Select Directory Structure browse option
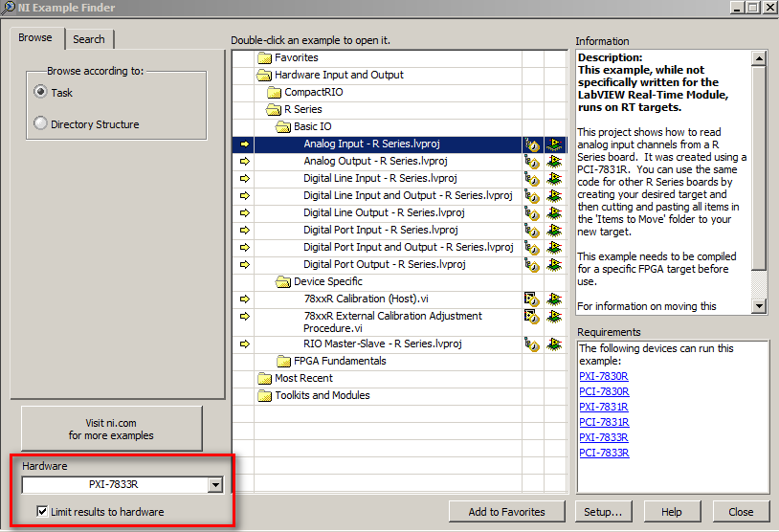This screenshot has height=532, width=779. pyautogui.click(x=40, y=123)
